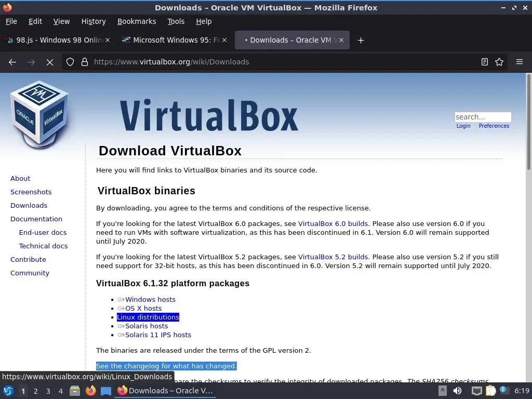The height and width of the screenshot is (399, 532).
Task: Open the View menu
Action: click(61, 21)
